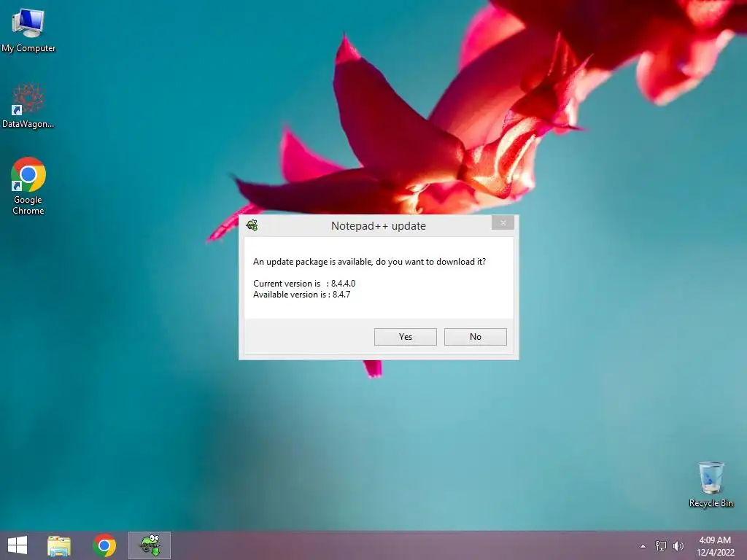Click the 'Current version is : 8.4.4.0' text
The width and height of the screenshot is (747, 560).
point(304,284)
